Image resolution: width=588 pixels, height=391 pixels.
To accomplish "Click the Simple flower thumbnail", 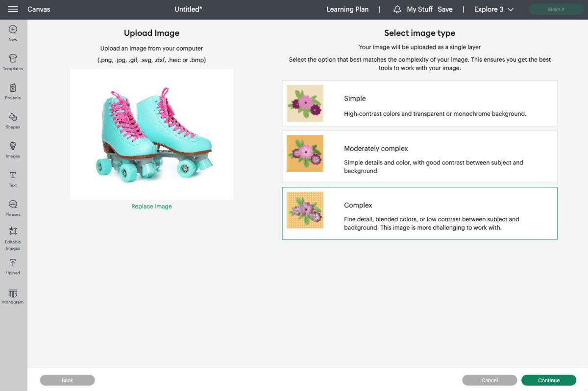I will (x=305, y=104).
